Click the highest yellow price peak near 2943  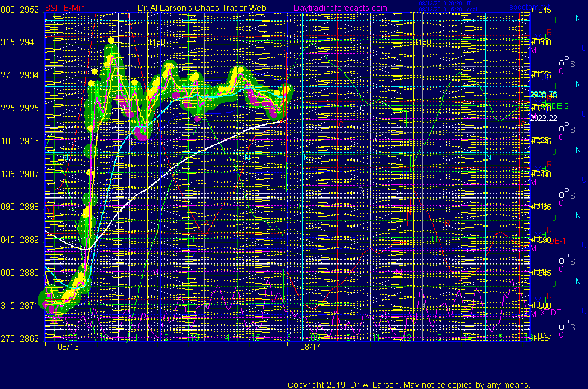[111, 41]
